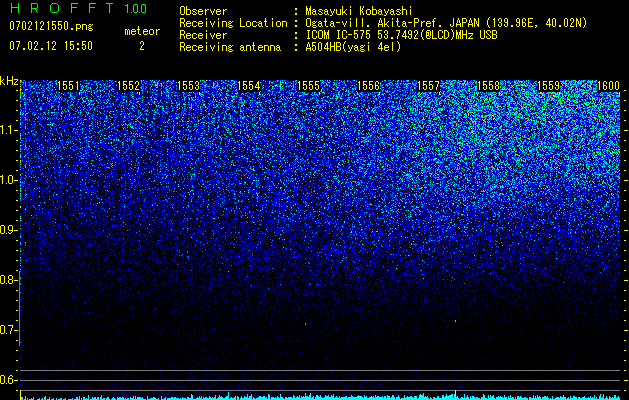The height and width of the screenshot is (400, 629).
Task: Click the 0.7 kHz axis label
Action: (x=8, y=330)
